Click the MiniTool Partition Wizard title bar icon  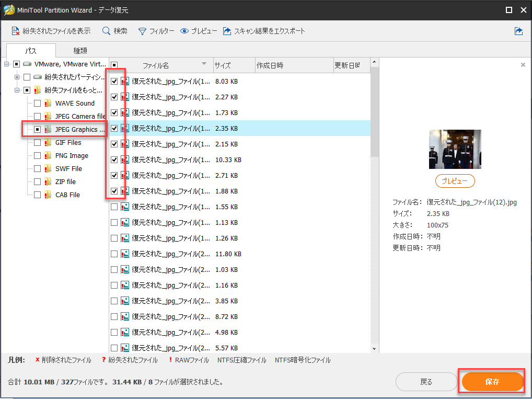(8, 9)
